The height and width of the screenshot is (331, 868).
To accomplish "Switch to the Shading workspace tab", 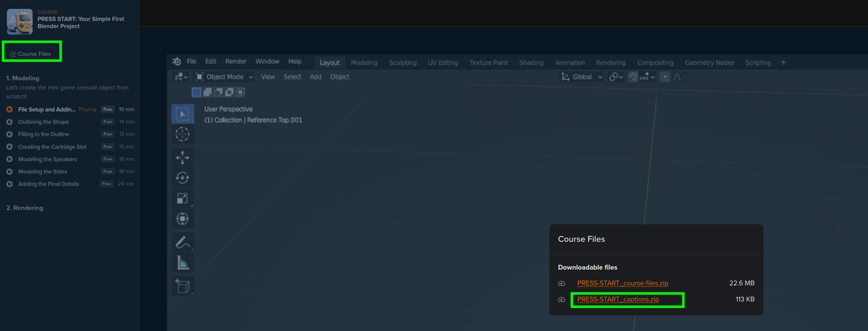I will pos(531,62).
